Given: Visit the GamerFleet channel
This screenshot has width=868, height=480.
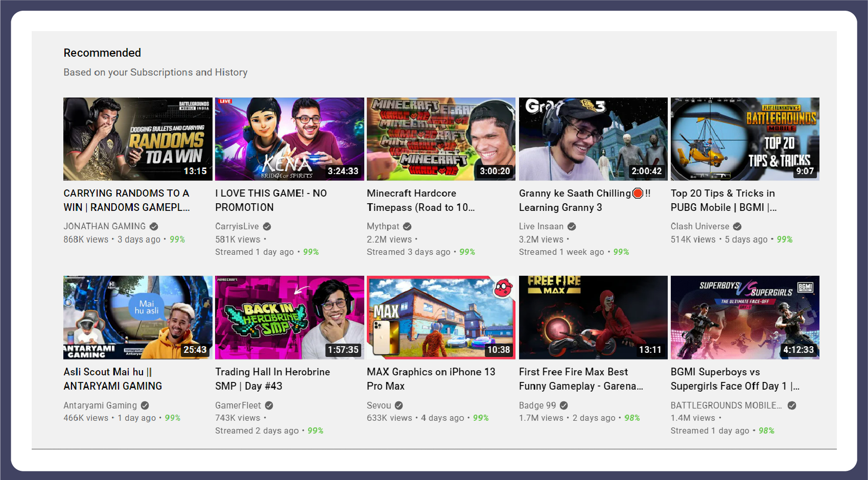Looking at the screenshot, I should click(238, 405).
